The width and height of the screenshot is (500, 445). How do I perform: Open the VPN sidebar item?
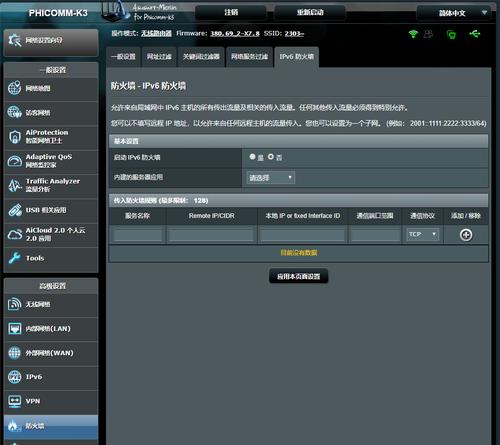[x=51, y=401]
